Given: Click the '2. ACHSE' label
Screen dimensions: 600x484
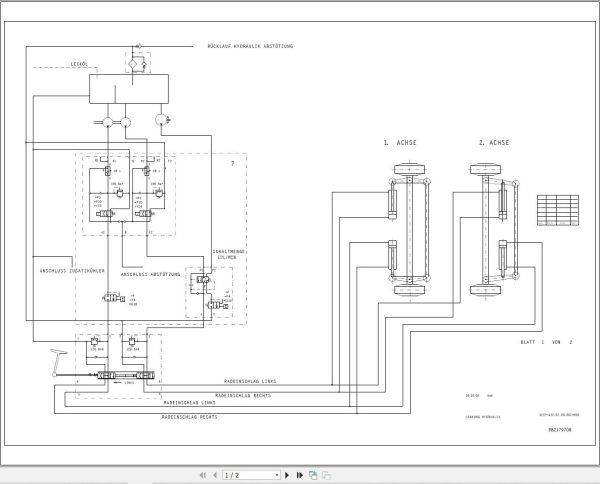Looking at the screenshot, I should tap(494, 143).
